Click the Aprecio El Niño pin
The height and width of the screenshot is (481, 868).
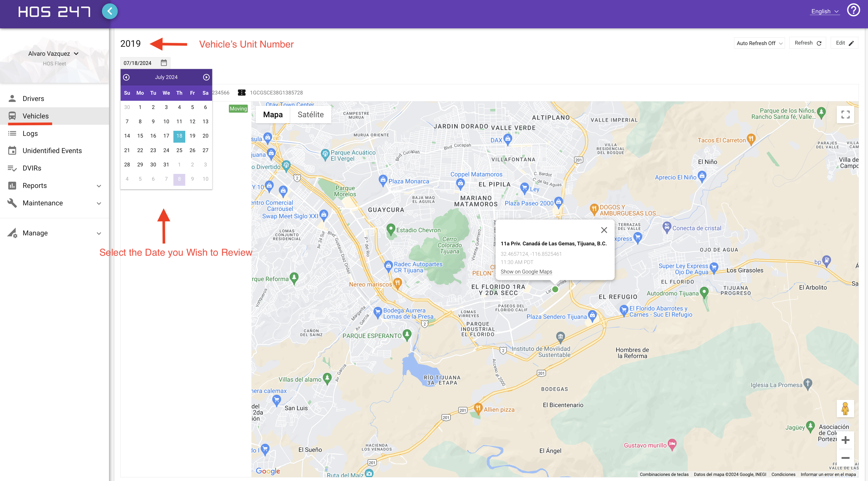(x=702, y=176)
